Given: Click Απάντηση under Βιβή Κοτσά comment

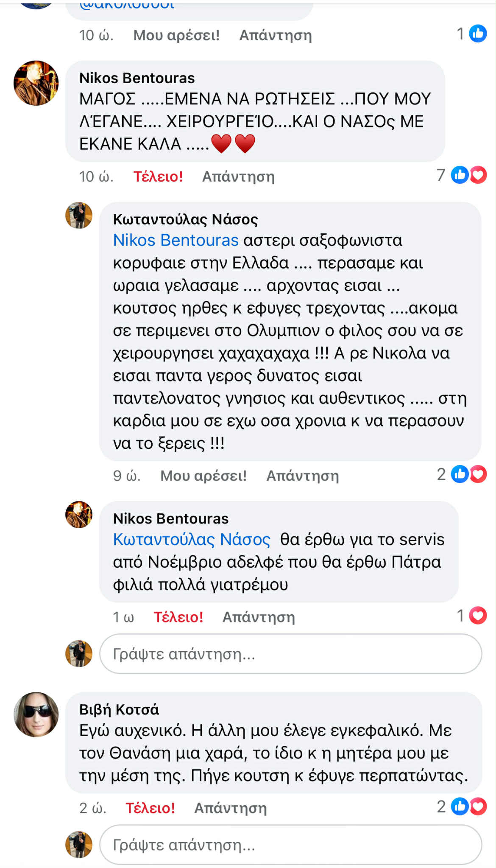Looking at the screenshot, I should (x=231, y=808).
